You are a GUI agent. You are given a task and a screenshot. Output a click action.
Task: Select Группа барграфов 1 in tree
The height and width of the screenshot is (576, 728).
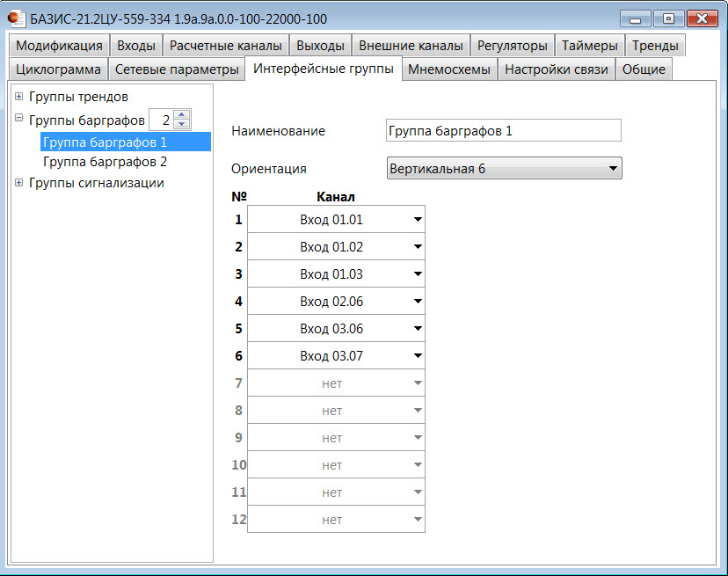click(126, 142)
